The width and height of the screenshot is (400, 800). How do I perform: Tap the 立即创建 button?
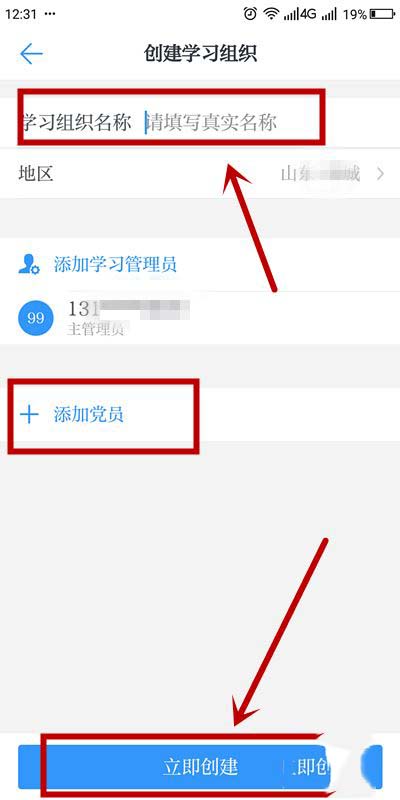[200, 766]
